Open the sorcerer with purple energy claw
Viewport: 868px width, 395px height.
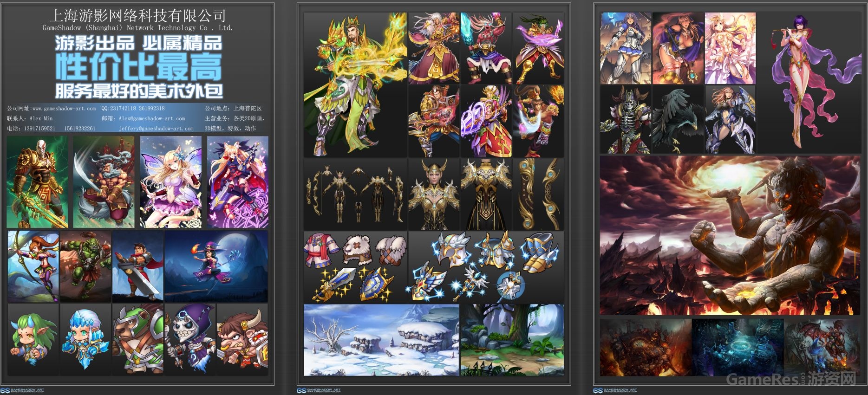[486, 121]
